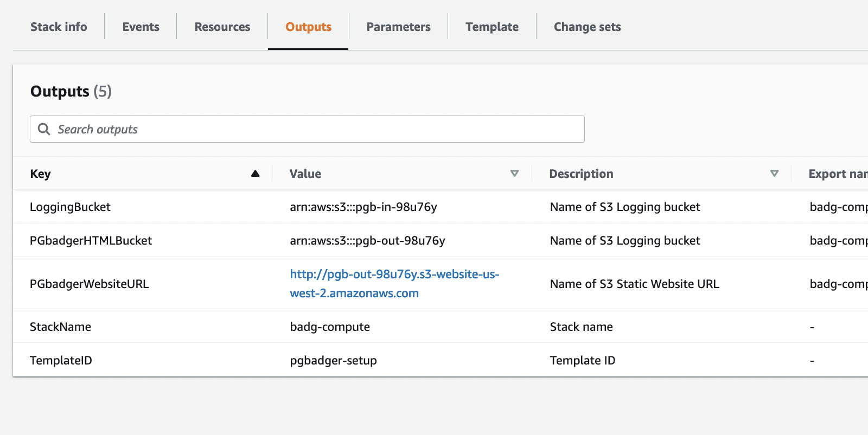The width and height of the screenshot is (868, 435).
Task: Click the Value column header
Action: [x=305, y=174]
